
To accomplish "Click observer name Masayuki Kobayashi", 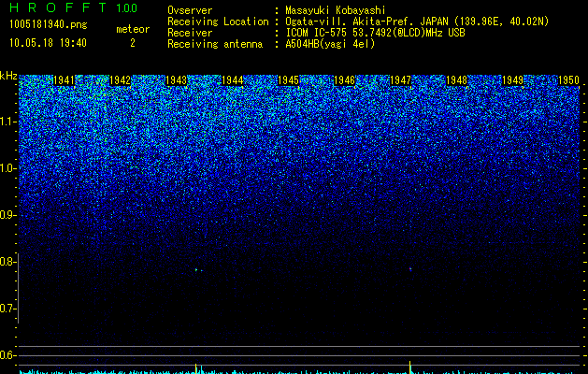I will click(x=335, y=10).
